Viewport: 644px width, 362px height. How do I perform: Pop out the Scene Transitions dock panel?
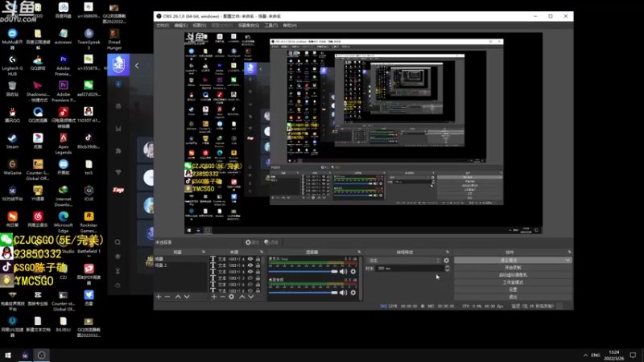[448, 252]
